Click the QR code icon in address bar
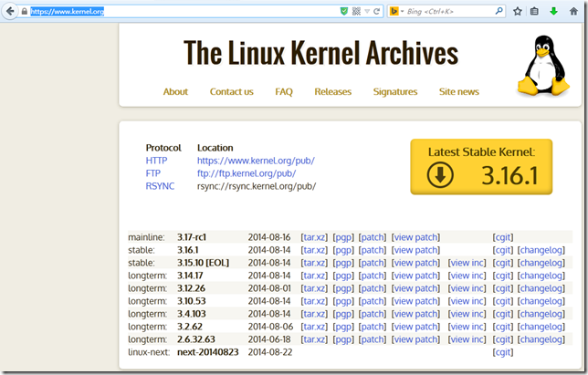Viewport: 588px width, 375px height. [356, 11]
